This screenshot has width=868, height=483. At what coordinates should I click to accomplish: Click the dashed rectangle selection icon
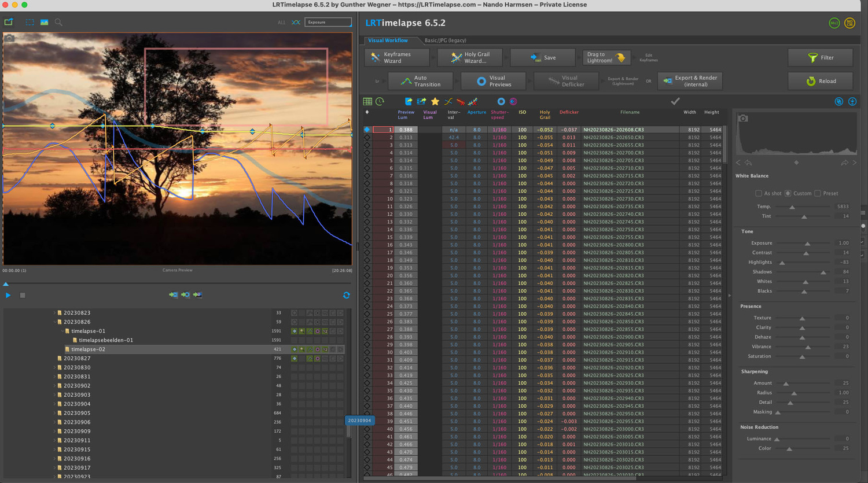(30, 23)
